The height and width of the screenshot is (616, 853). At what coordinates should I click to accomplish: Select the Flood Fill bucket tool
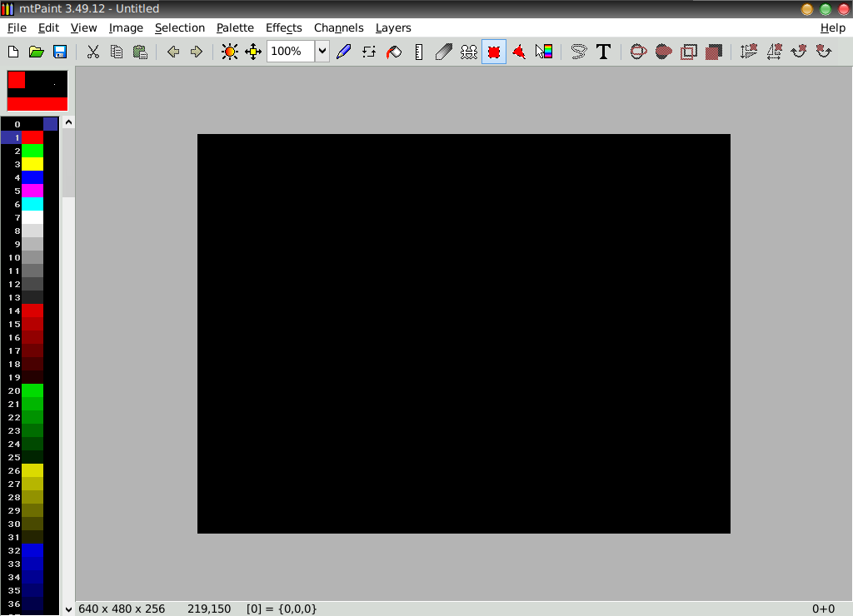click(394, 52)
